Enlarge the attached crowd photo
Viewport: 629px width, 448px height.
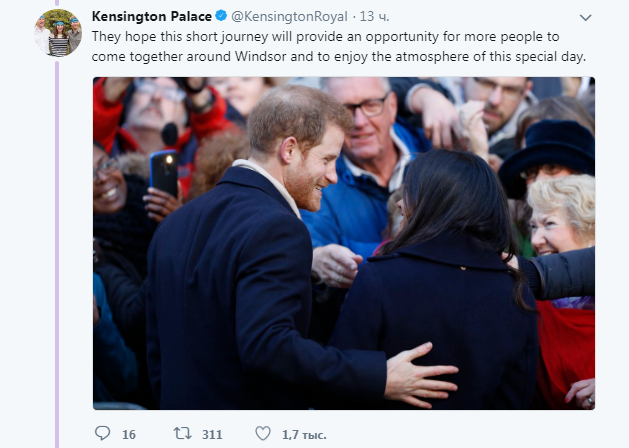pyautogui.click(x=343, y=242)
